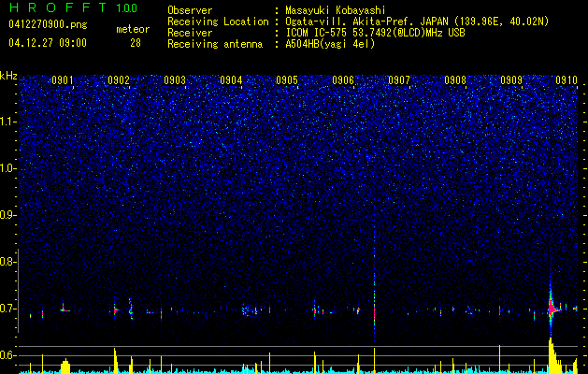Screen dimensions: 588x374
Task: Click the receiver ICOM IC-575 frequency text
Action: coord(375,33)
